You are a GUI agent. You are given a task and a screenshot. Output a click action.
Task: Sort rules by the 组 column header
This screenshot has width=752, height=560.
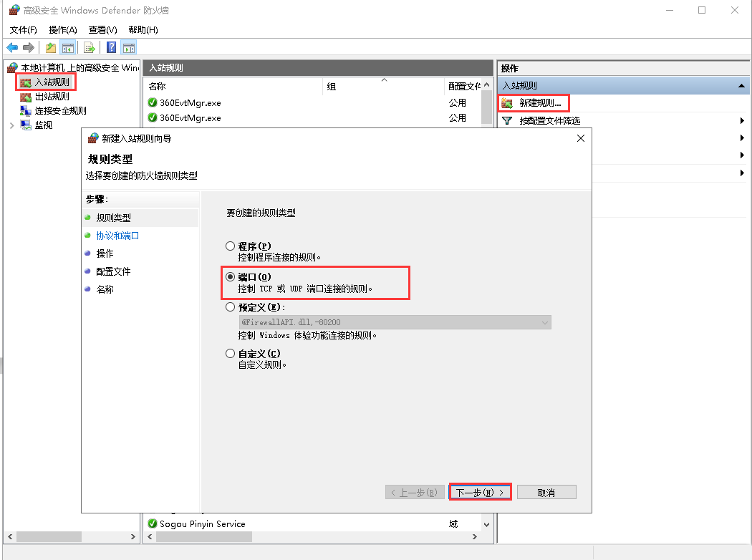(384, 87)
